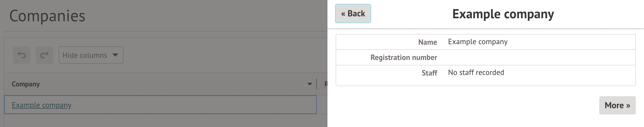Open the Company column sort arrow

pyautogui.click(x=310, y=84)
